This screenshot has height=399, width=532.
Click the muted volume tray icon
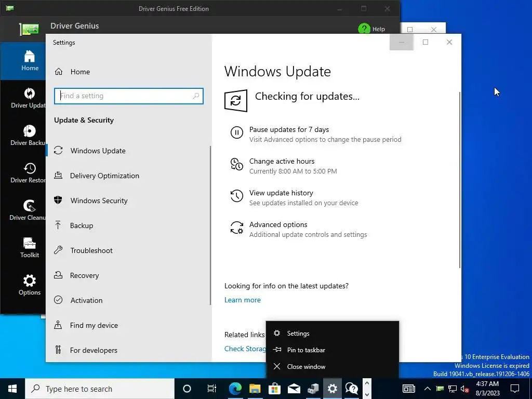[x=464, y=389]
